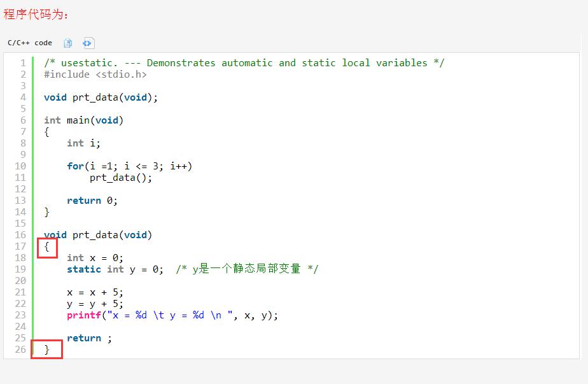Open the view source code icon

[x=88, y=43]
